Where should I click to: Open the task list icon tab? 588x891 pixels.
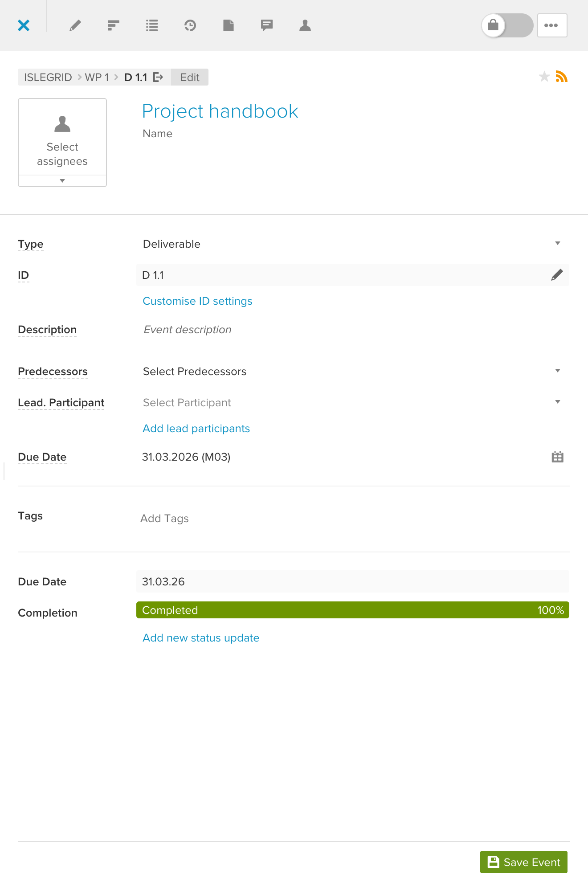tap(152, 25)
